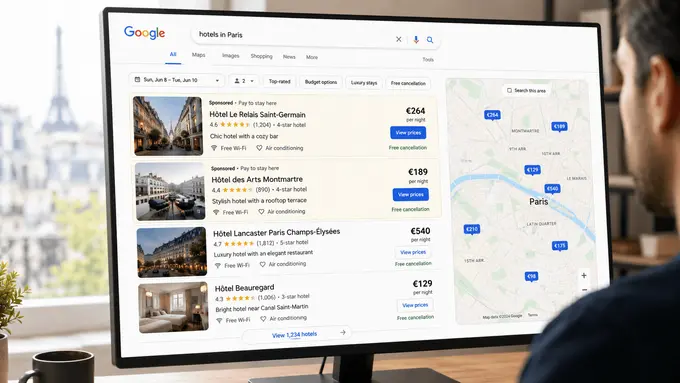Open Hôtel des Arts Montmartre title link
The image size is (680, 383).
257,179
